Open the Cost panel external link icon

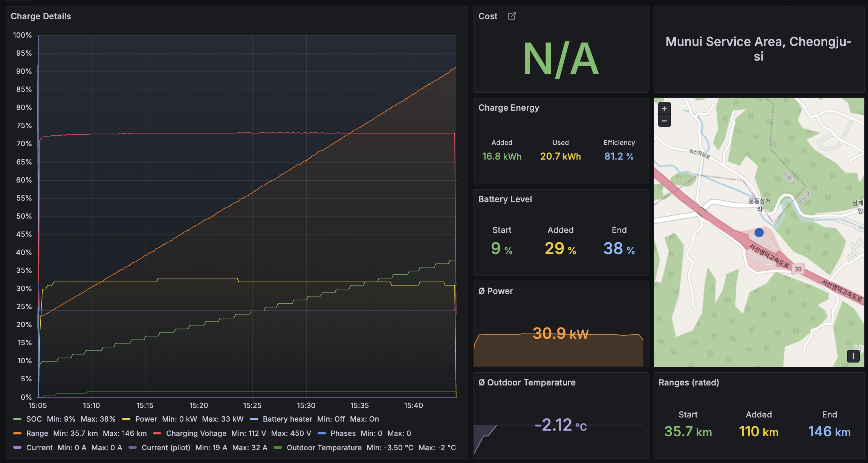tap(512, 16)
